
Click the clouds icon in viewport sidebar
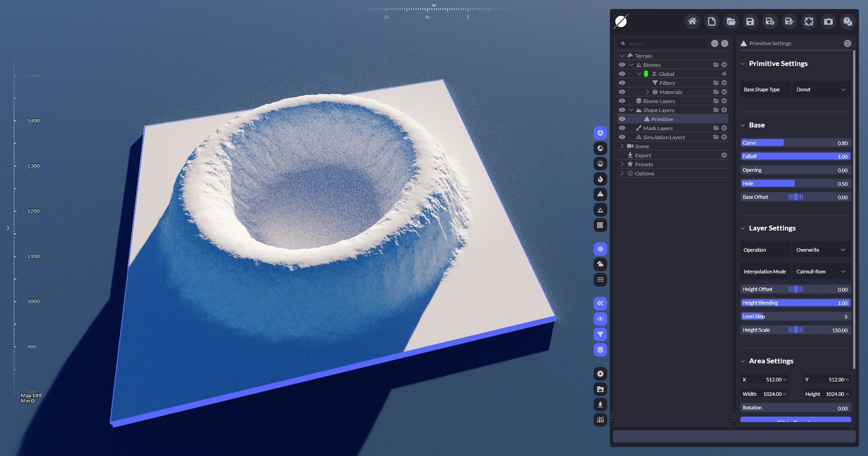[600, 264]
